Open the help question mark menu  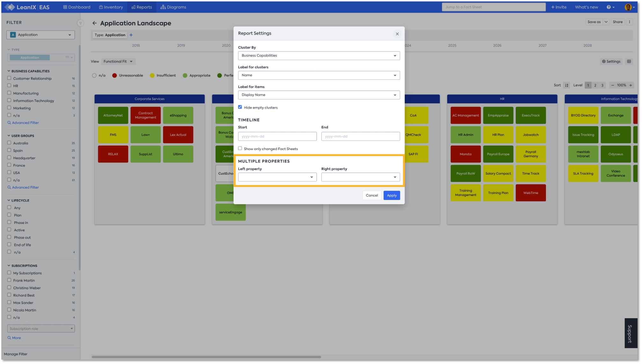[610, 7]
